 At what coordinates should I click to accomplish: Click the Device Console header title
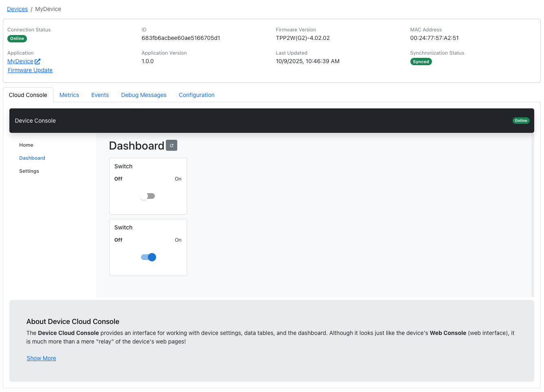coord(35,121)
